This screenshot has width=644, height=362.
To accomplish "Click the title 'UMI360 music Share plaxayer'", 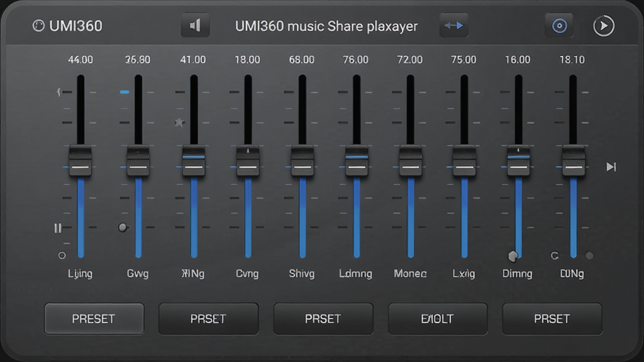I will click(x=326, y=26).
